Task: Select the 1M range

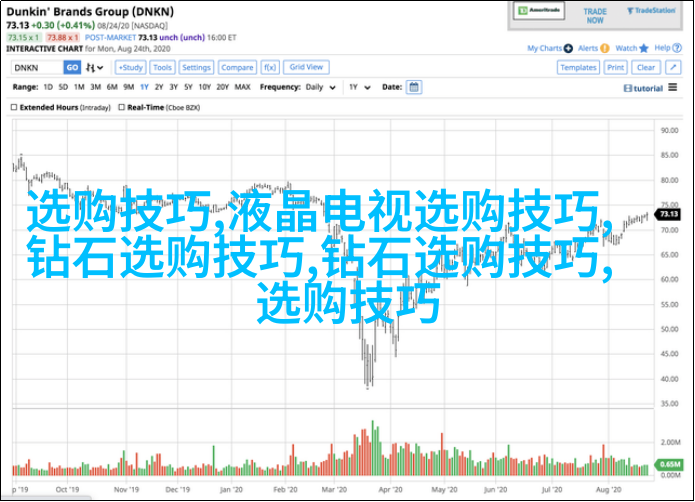Action: click(79, 87)
